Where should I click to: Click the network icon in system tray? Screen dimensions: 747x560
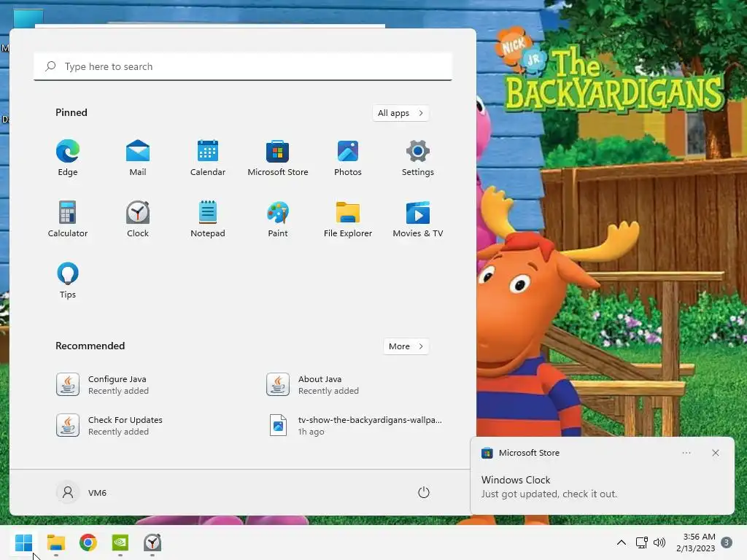click(642, 542)
